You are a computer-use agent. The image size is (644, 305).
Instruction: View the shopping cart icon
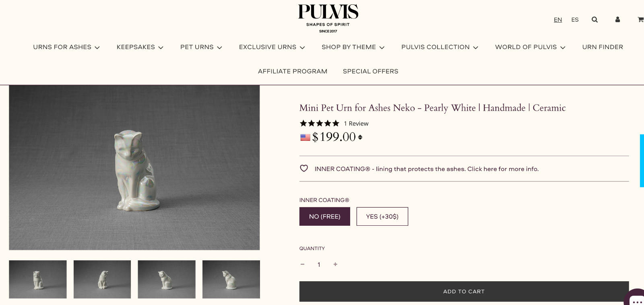(x=640, y=20)
